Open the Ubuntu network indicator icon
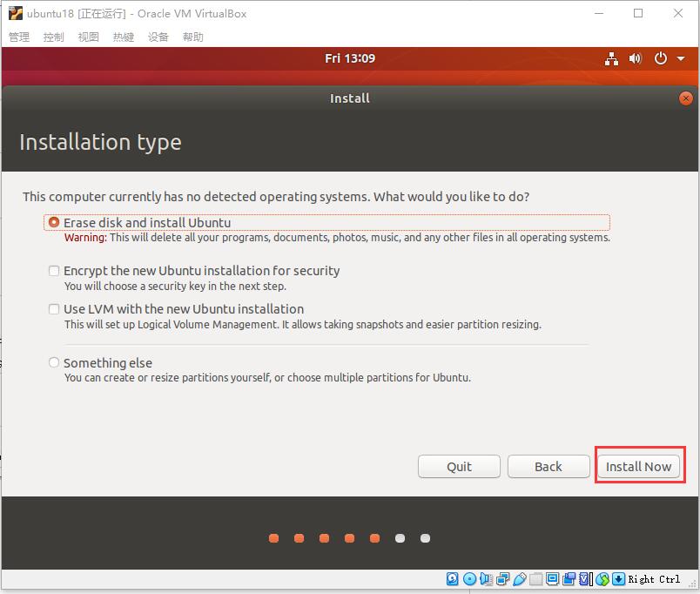Screen dimensions: 700x594 (611, 58)
